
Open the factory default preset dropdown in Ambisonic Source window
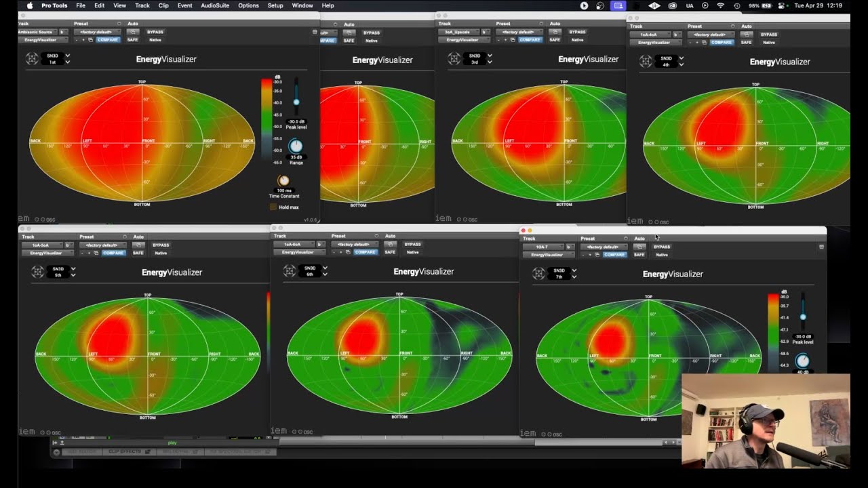[x=97, y=32]
